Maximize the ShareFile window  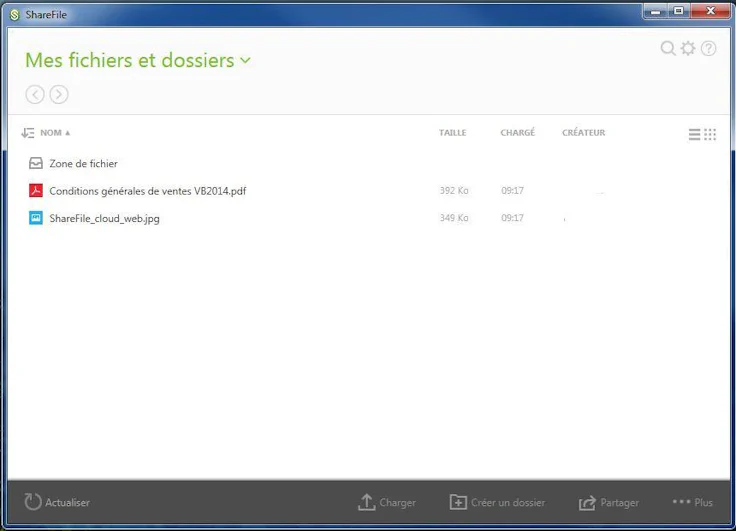coord(679,11)
